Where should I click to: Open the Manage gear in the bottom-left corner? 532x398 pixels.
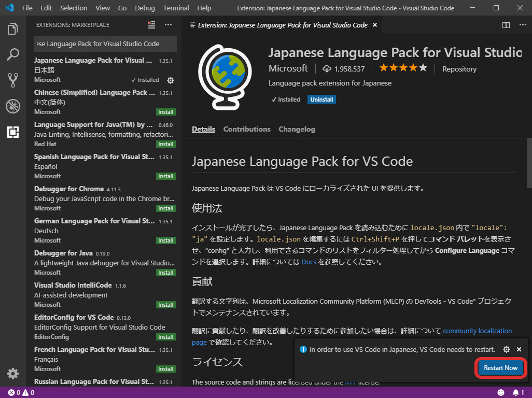pos(12,374)
